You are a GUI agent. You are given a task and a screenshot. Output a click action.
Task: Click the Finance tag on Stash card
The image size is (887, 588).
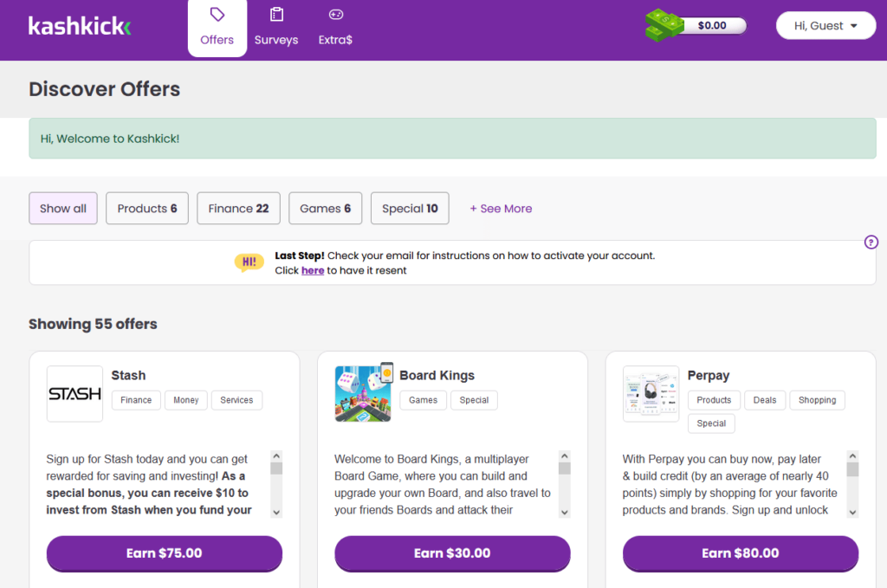[136, 400]
